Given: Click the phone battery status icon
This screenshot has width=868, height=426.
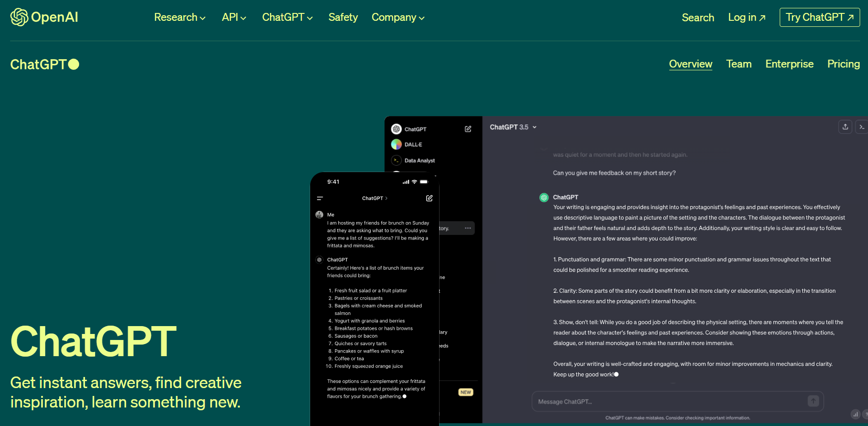Looking at the screenshot, I should coord(424,182).
